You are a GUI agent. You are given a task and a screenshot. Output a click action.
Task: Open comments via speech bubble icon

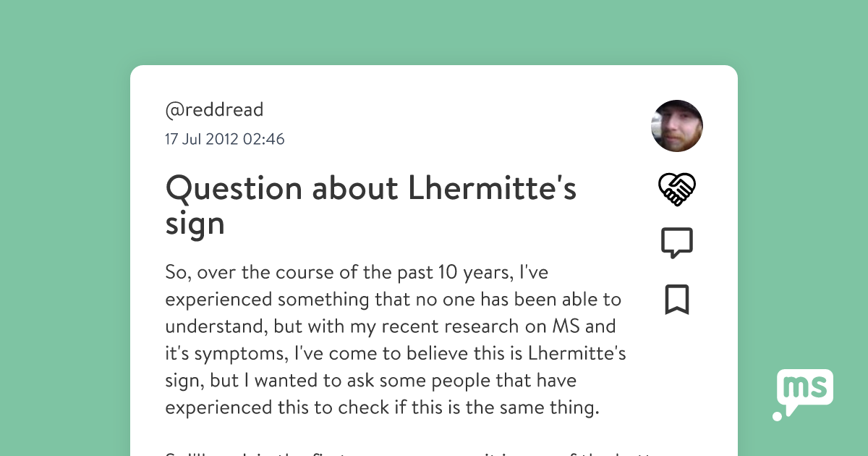point(676,243)
